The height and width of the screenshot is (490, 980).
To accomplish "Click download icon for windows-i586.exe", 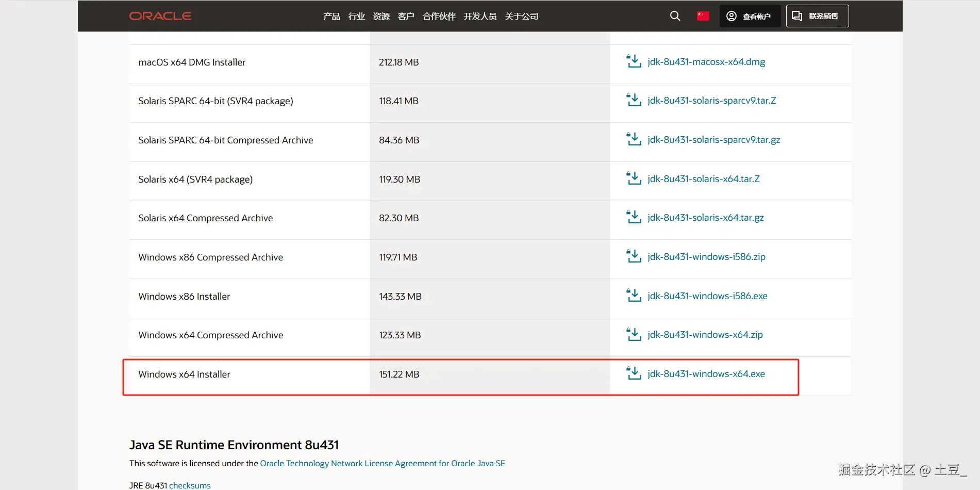I will [x=634, y=296].
